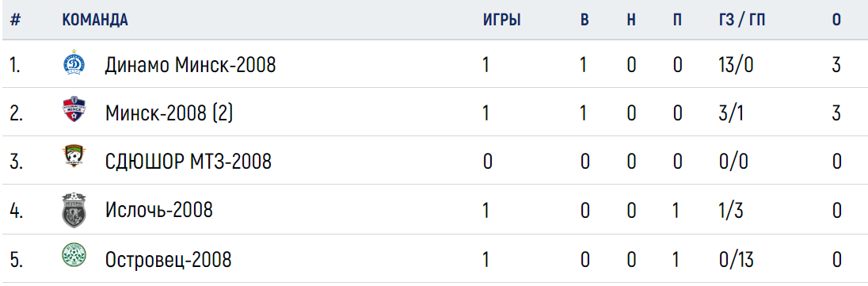Open the Минск-2008 (2) team link

pyautogui.click(x=169, y=113)
